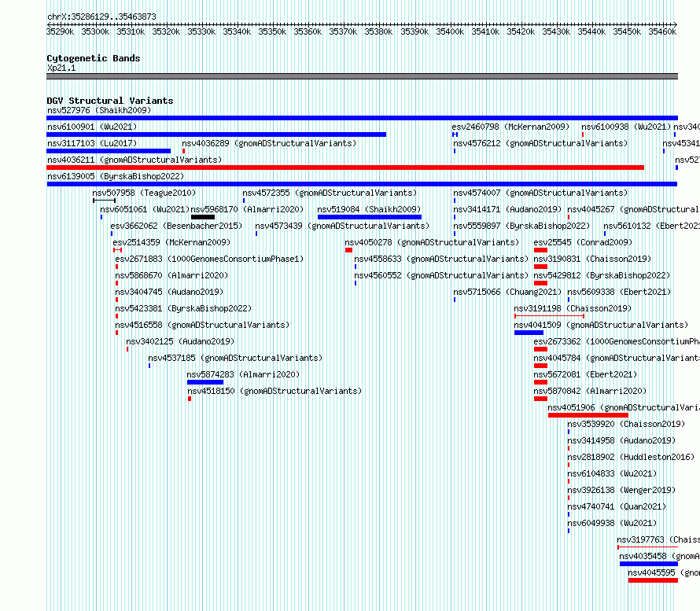The height and width of the screenshot is (611, 700).
Task: Select the long red nsv4036211 bar
Action: pos(345,167)
